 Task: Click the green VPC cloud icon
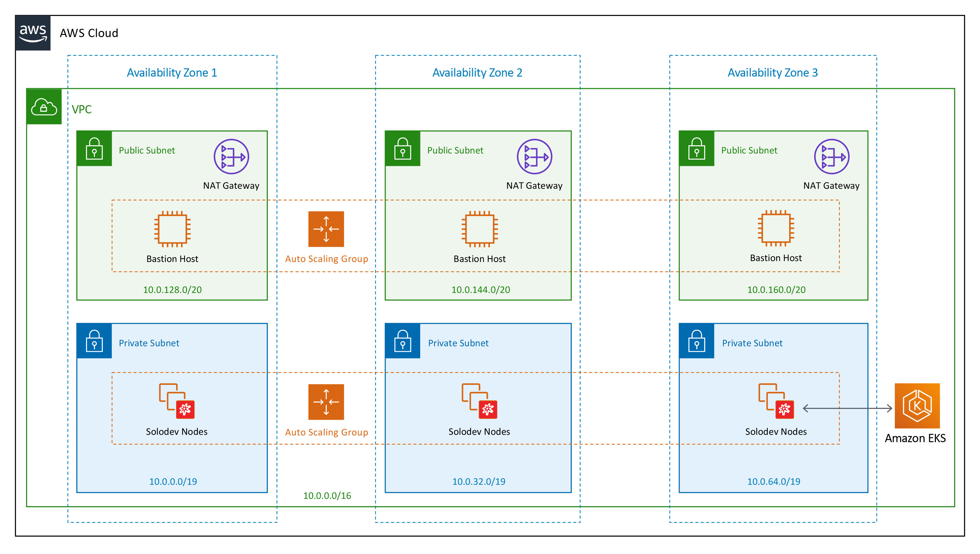point(44,107)
